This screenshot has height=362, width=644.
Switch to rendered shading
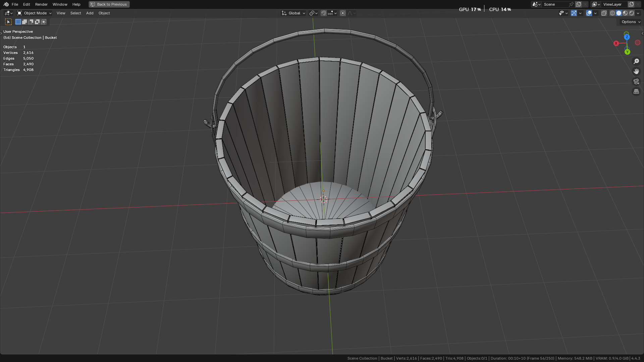(x=632, y=13)
